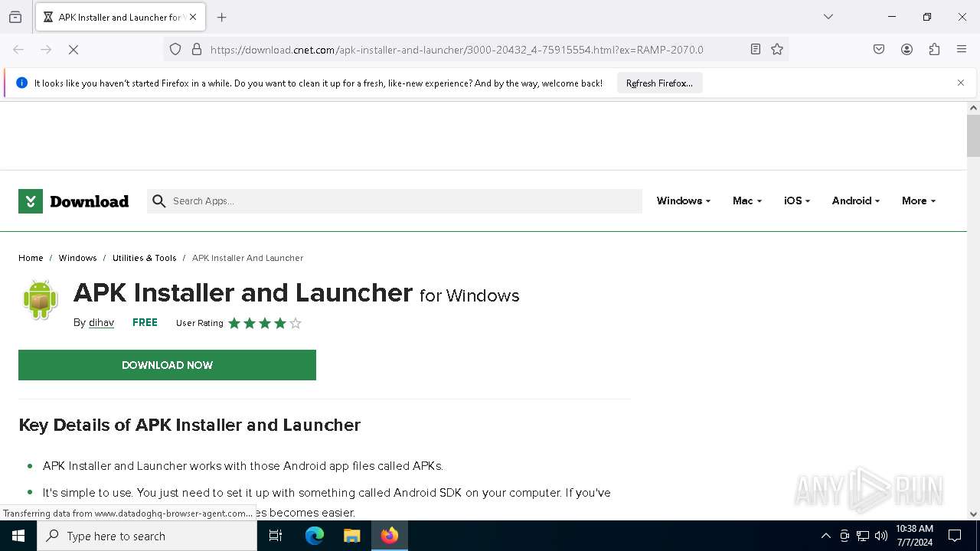Go to Windows breadcrumb

[x=77, y=258]
